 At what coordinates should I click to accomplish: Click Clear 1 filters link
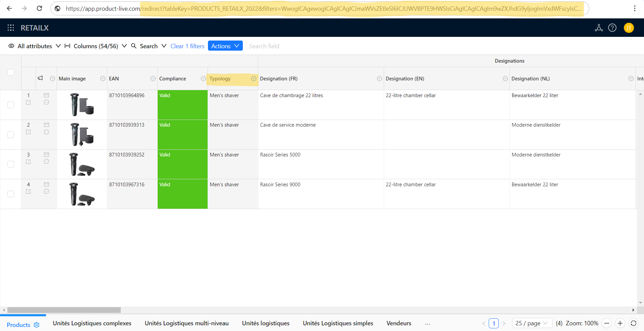click(x=187, y=46)
